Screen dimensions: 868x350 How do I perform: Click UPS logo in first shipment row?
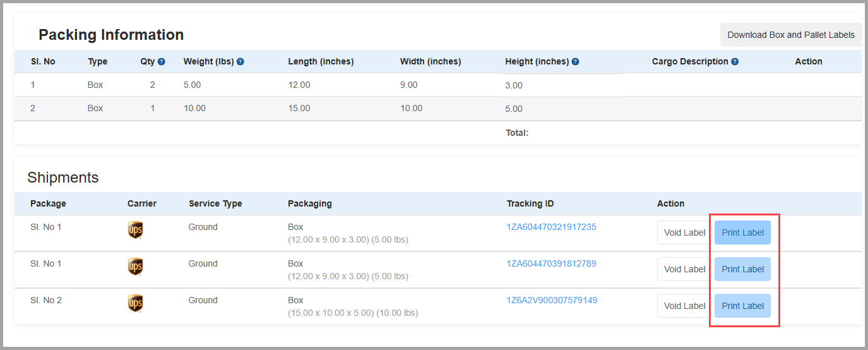click(x=135, y=231)
